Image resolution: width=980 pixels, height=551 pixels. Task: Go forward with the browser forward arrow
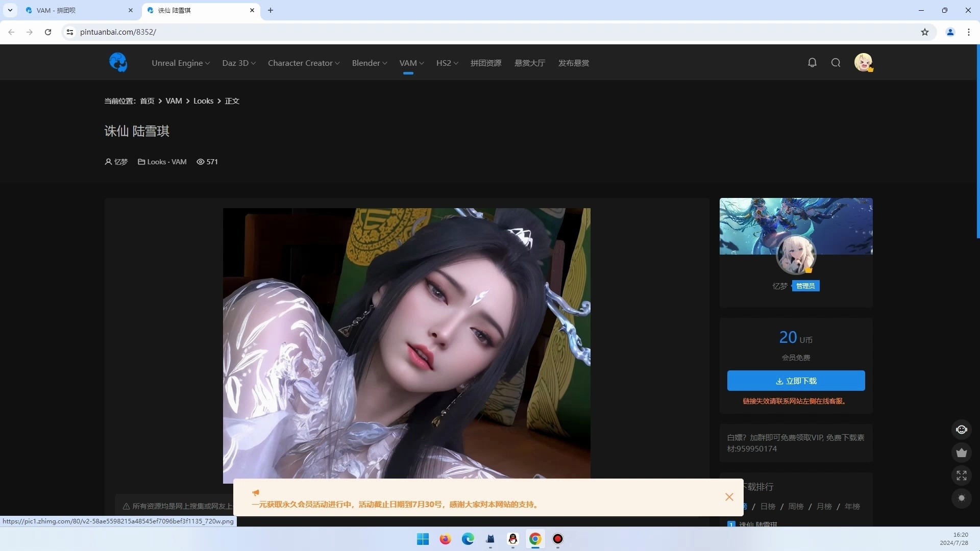point(30,32)
